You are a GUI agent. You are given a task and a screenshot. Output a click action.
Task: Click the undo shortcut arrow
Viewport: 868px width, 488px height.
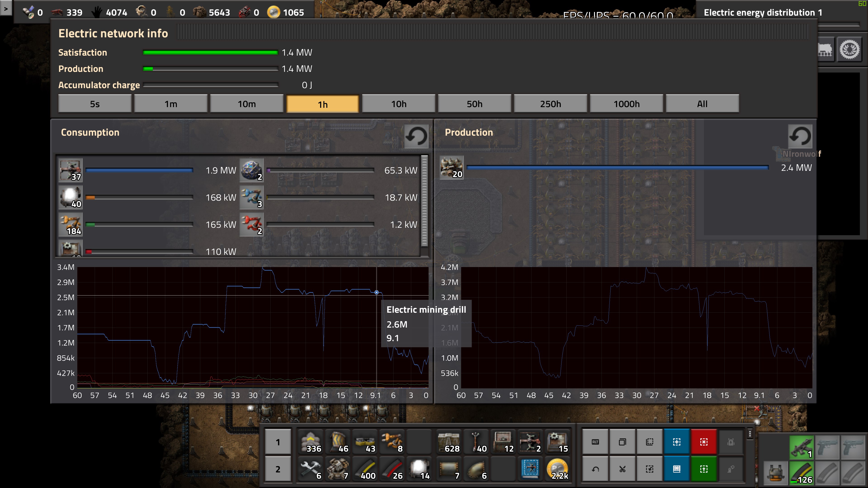click(595, 469)
